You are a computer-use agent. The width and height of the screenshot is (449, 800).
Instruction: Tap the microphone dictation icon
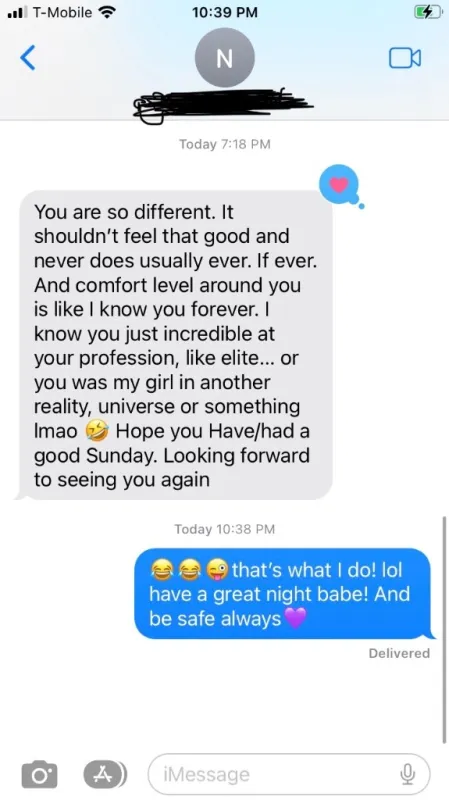407,774
